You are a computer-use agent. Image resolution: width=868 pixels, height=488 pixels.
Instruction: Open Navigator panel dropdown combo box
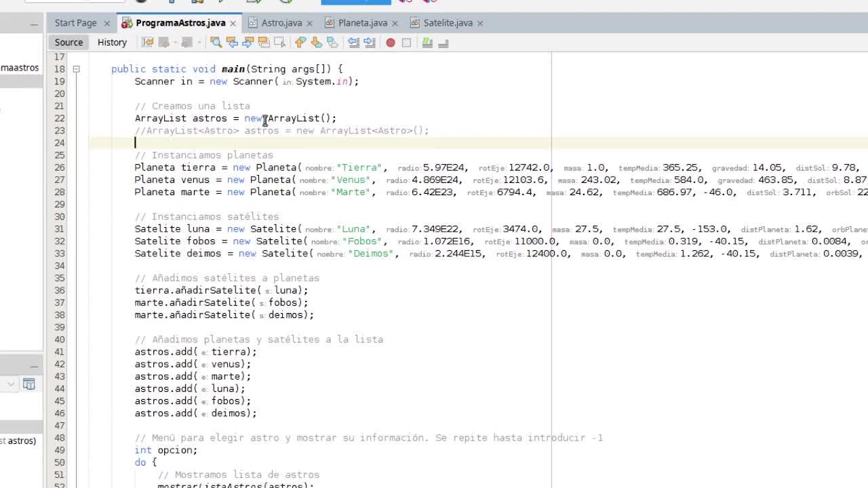11,384
